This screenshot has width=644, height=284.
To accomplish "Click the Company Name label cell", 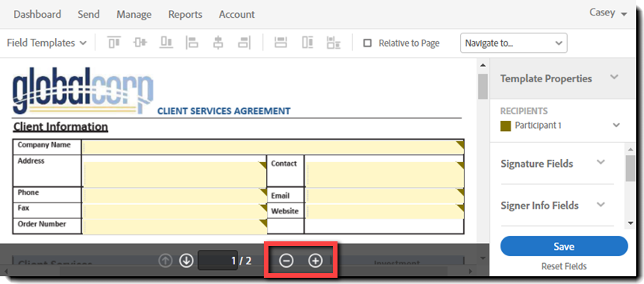I will click(47, 147).
